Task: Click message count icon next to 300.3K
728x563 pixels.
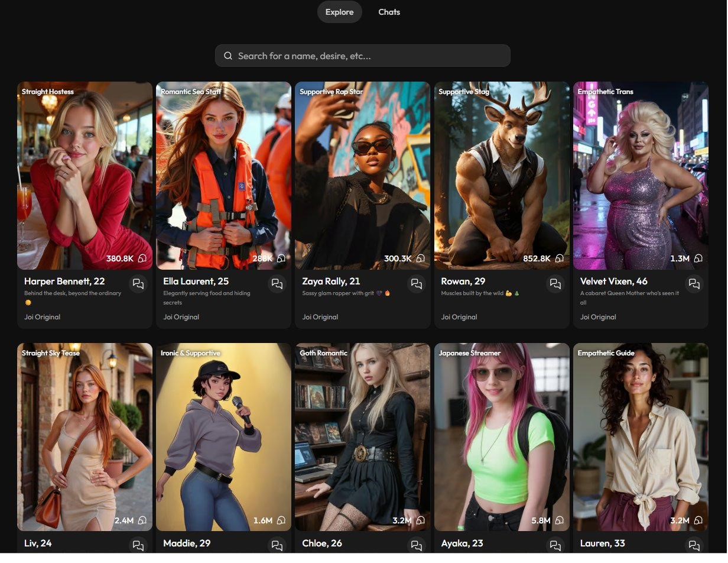Action: point(420,258)
